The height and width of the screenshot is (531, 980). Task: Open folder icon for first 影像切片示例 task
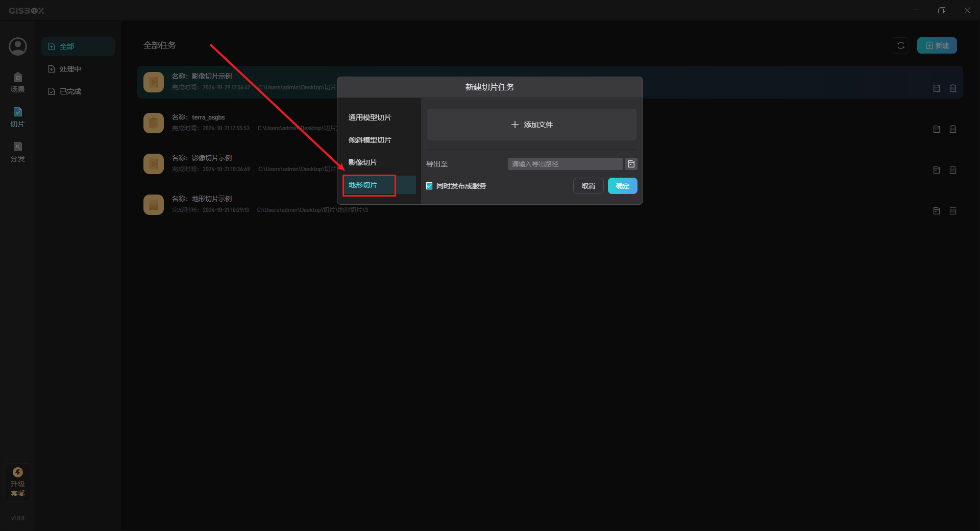pyautogui.click(x=937, y=88)
